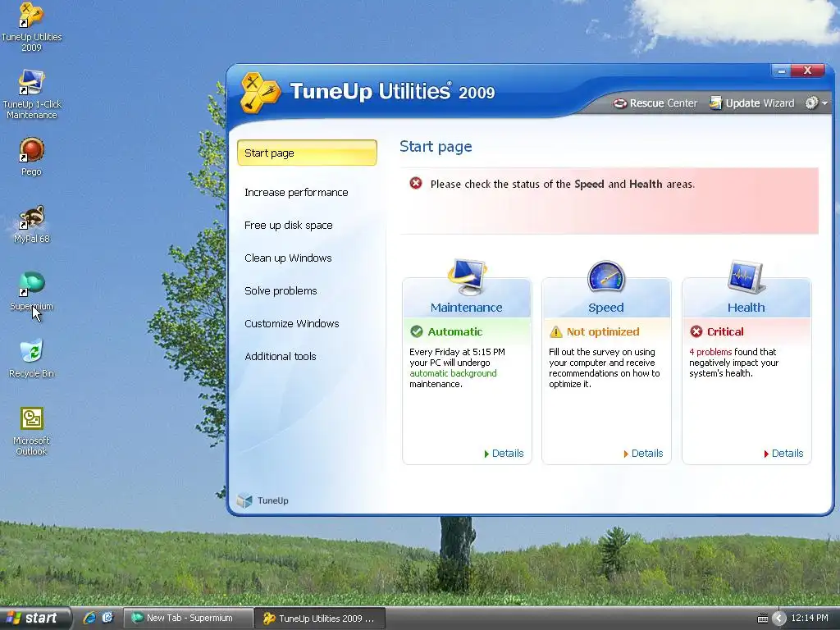Click the TuneUp Utilities 2009 taskbar button
Screen dimensions: 840x630
(320, 618)
